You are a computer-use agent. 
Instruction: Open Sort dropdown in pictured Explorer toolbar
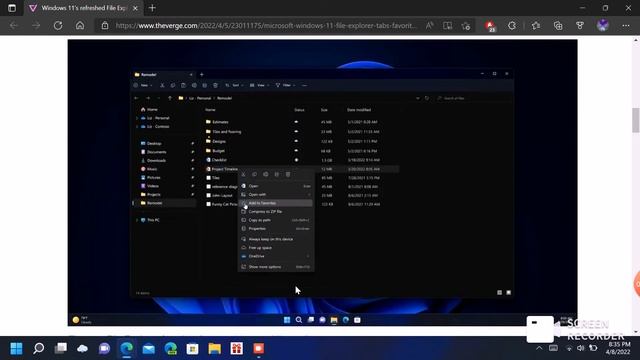(x=234, y=85)
